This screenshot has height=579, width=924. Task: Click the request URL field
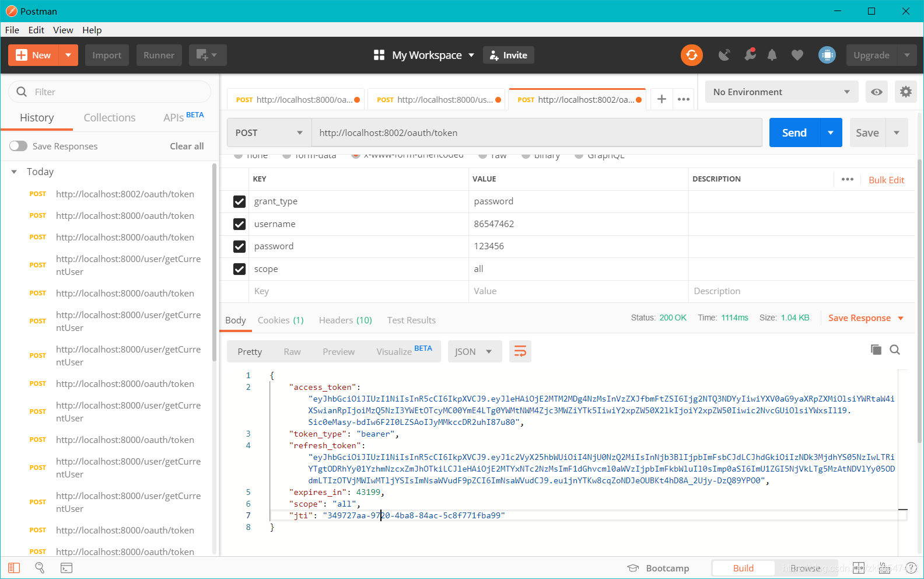point(537,132)
